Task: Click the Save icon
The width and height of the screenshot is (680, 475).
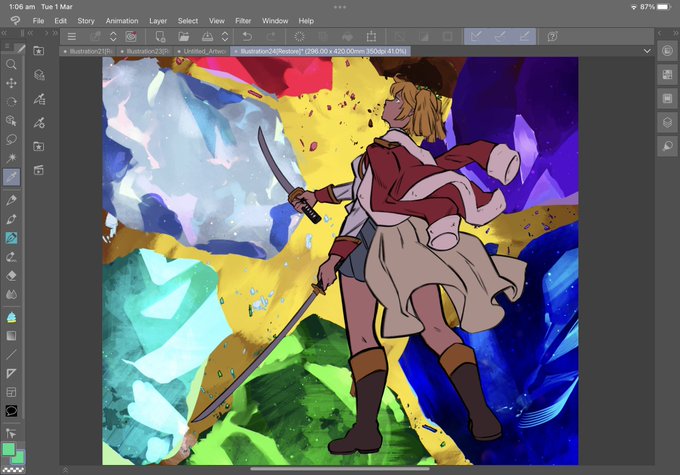Action: 207,36
